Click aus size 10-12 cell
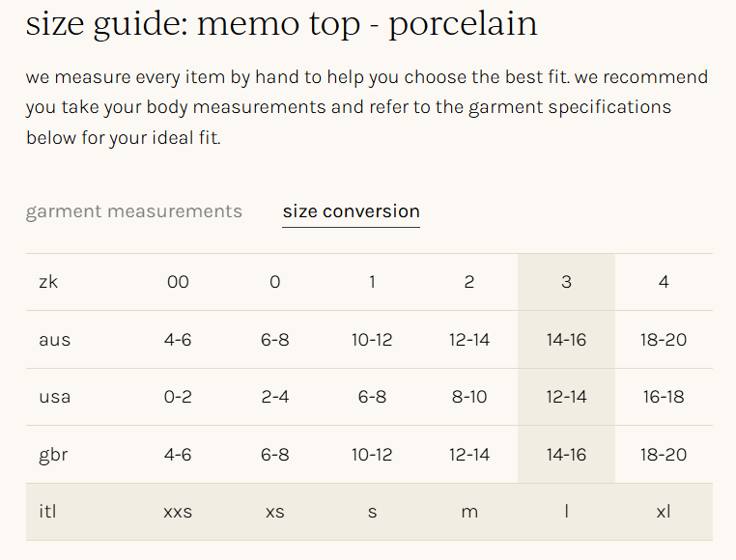Image resolution: width=736 pixels, height=560 pixels. [x=372, y=340]
